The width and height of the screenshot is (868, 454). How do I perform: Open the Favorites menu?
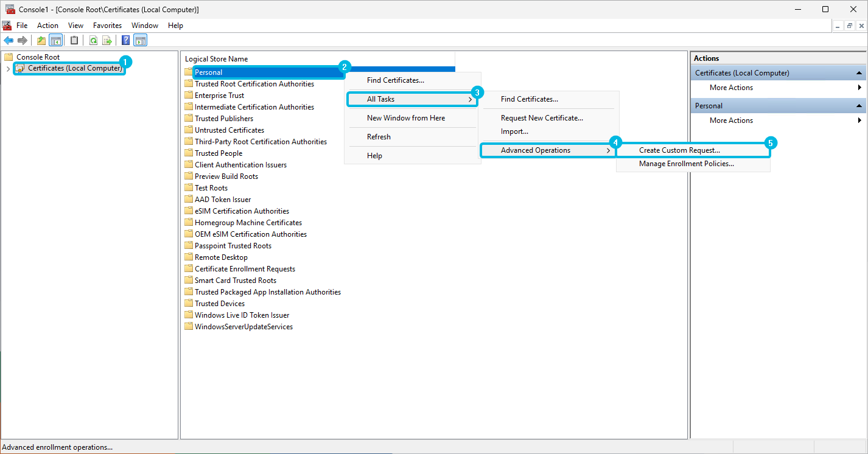pos(107,26)
